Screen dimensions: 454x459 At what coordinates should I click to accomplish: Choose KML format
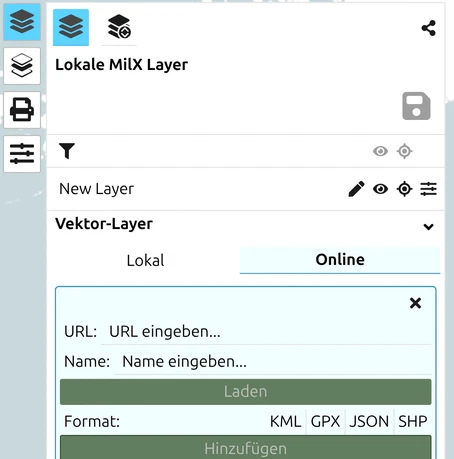pyautogui.click(x=286, y=421)
